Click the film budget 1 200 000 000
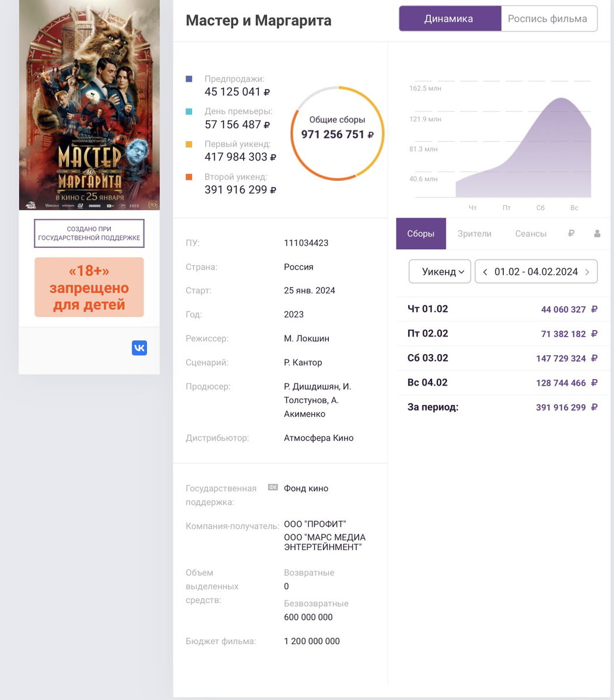Screen dimensions: 614x700 [312, 641]
